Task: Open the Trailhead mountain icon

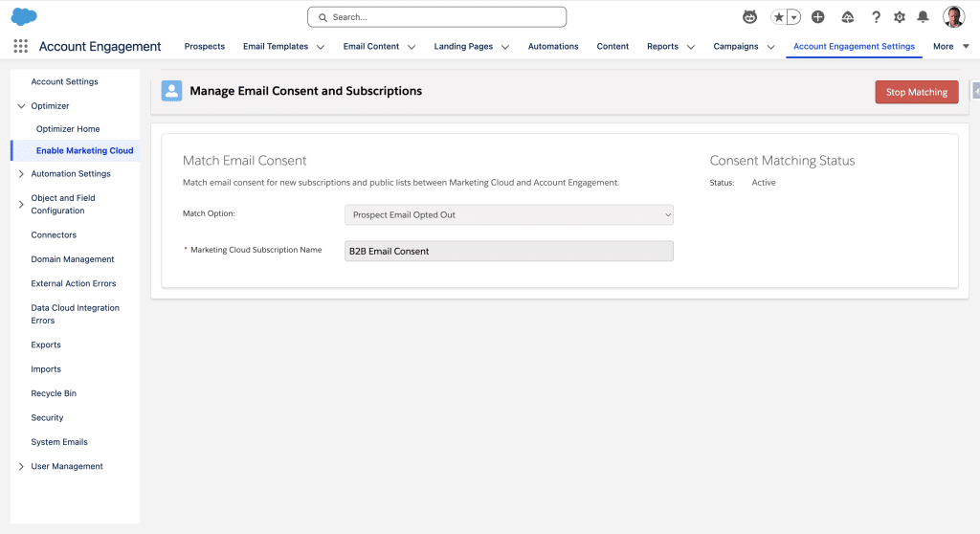Action: [x=847, y=17]
